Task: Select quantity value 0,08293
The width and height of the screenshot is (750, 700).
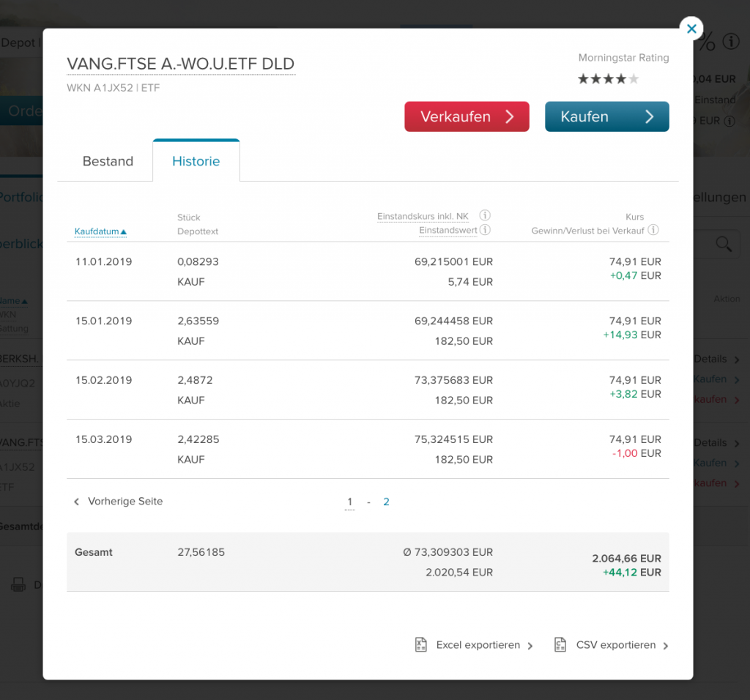Action: click(198, 262)
